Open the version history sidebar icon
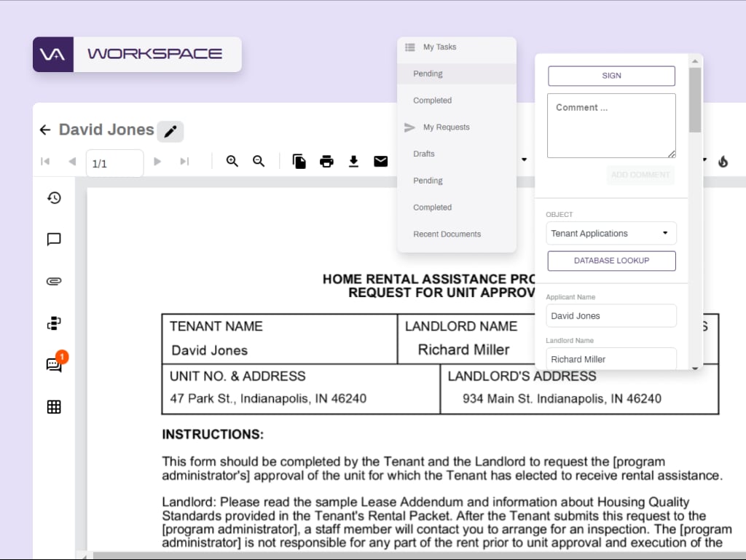 54,198
